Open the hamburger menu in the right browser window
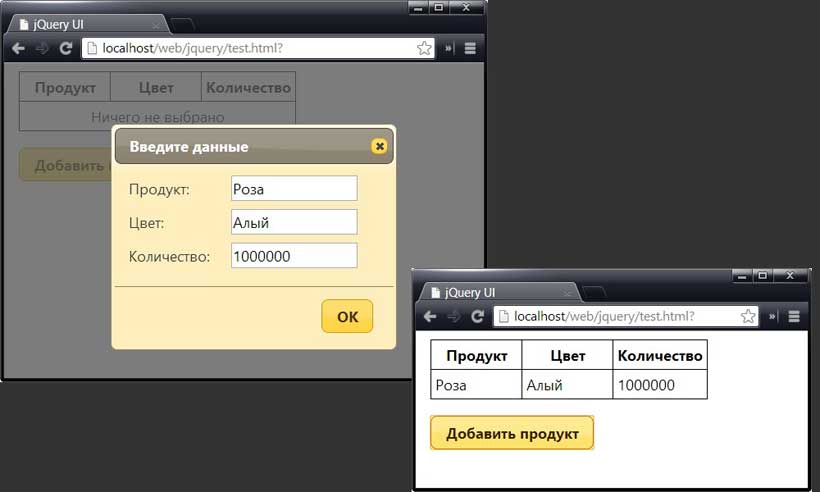The width and height of the screenshot is (820, 492). coord(794,316)
